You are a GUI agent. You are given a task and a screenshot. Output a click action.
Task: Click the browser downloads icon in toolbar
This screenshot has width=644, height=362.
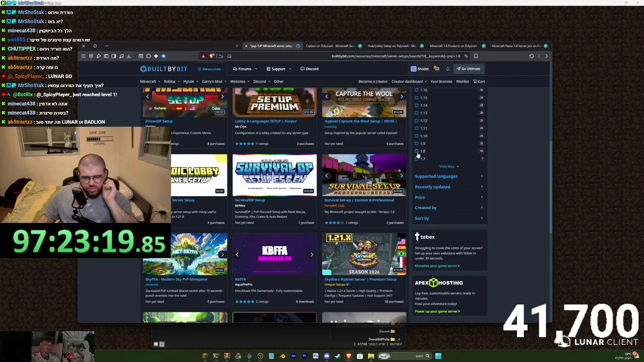(x=129, y=56)
